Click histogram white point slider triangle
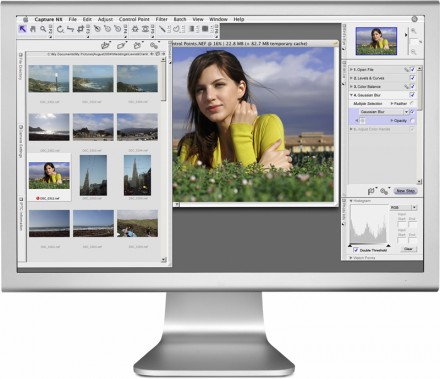 (x=388, y=246)
